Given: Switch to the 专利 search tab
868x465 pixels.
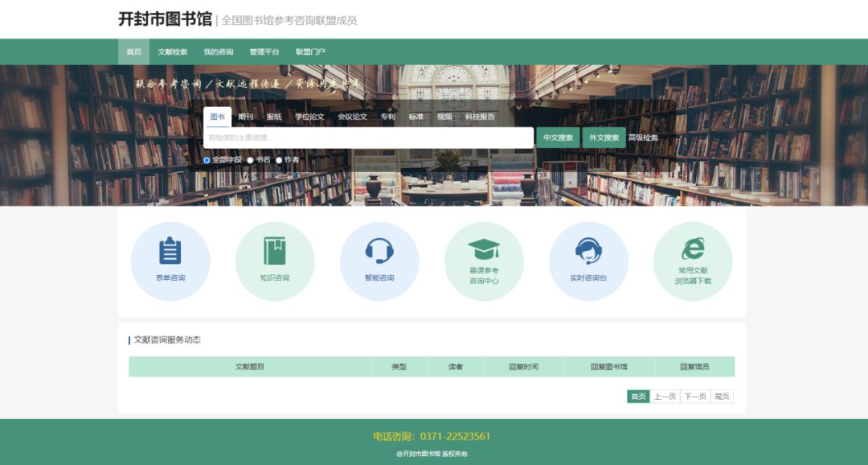Looking at the screenshot, I should [x=388, y=117].
